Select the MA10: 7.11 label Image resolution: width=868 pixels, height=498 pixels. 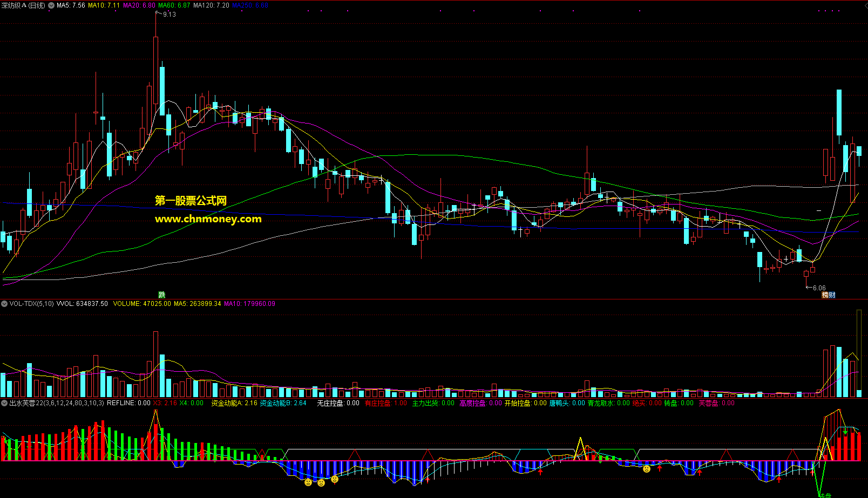(104, 5)
